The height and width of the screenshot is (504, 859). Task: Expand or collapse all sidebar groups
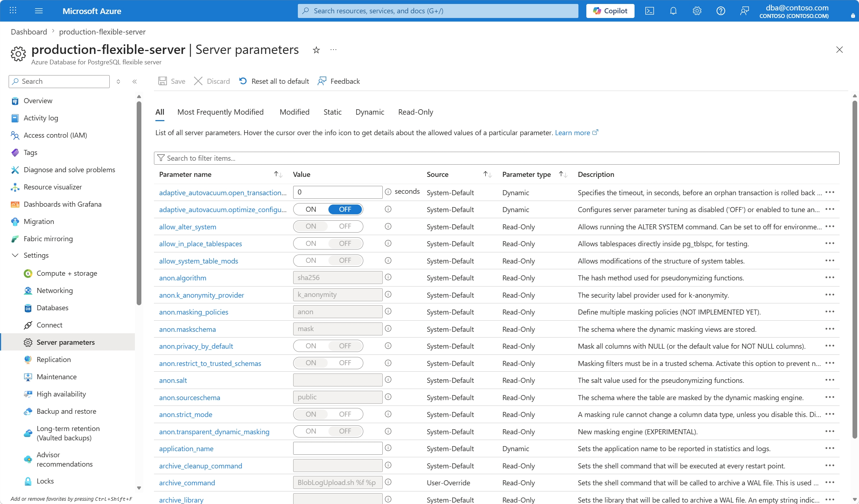point(118,82)
